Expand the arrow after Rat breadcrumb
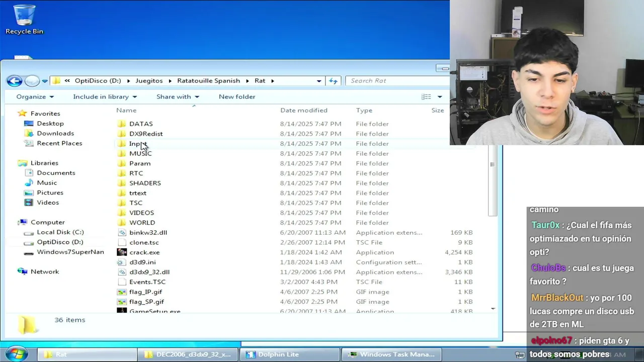The height and width of the screenshot is (362, 644). (272, 80)
